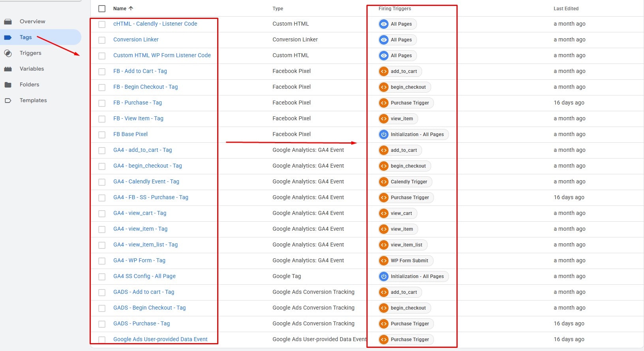Click the Variables briefcase icon
The height and width of the screenshot is (351, 644).
[x=8, y=69]
